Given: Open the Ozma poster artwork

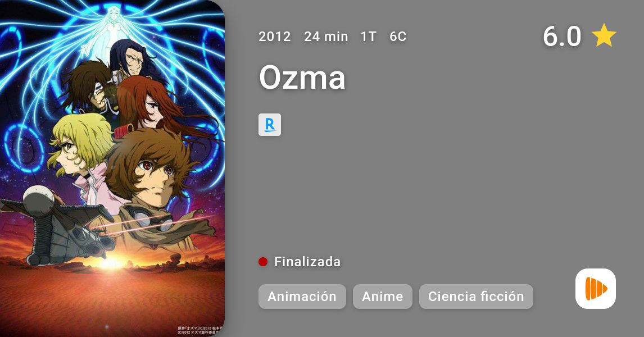Looking at the screenshot, I should click(112, 168).
